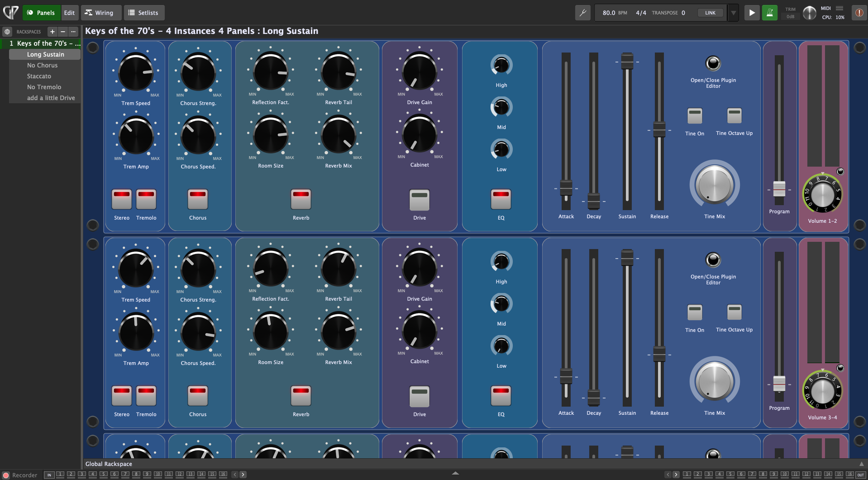Click the Trem Speed knob, first panel
The height and width of the screenshot is (480, 868).
(x=136, y=72)
